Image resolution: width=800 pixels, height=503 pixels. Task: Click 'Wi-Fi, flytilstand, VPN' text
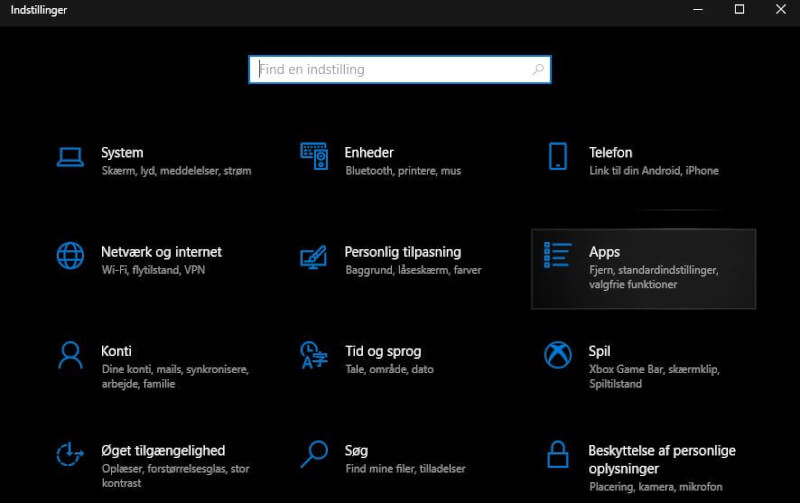click(x=153, y=270)
